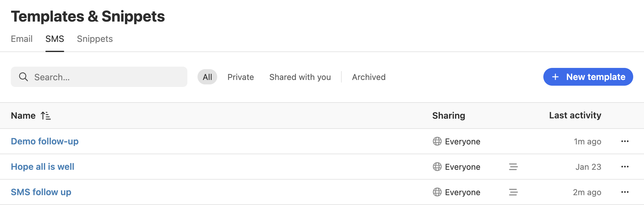644x205 pixels.
Task: Show Archived templates
Action: (369, 77)
